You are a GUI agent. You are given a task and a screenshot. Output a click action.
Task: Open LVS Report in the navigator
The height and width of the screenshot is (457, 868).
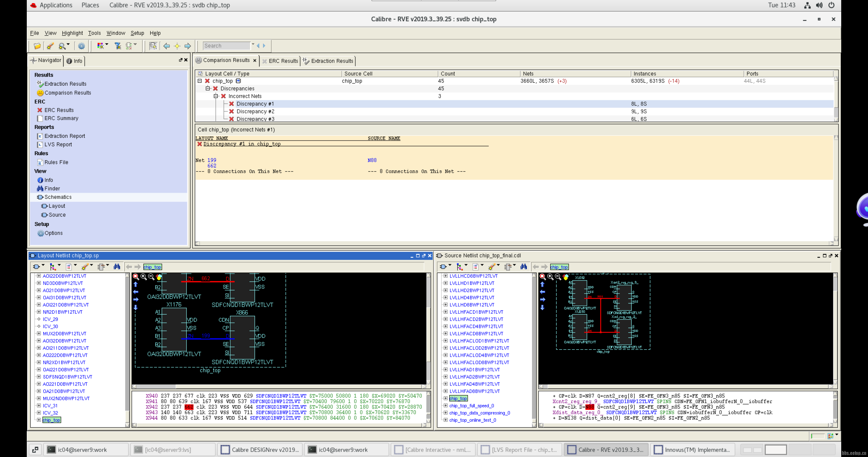point(58,145)
